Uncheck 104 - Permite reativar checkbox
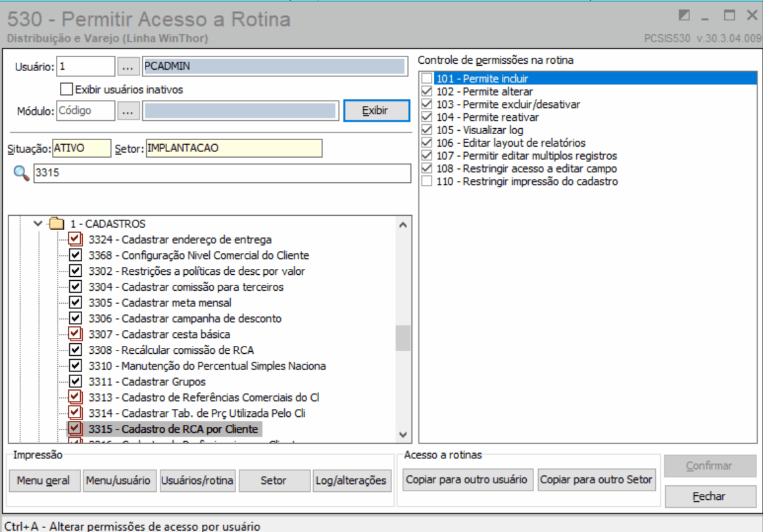Viewport: 763px width, 532px height. [x=427, y=117]
